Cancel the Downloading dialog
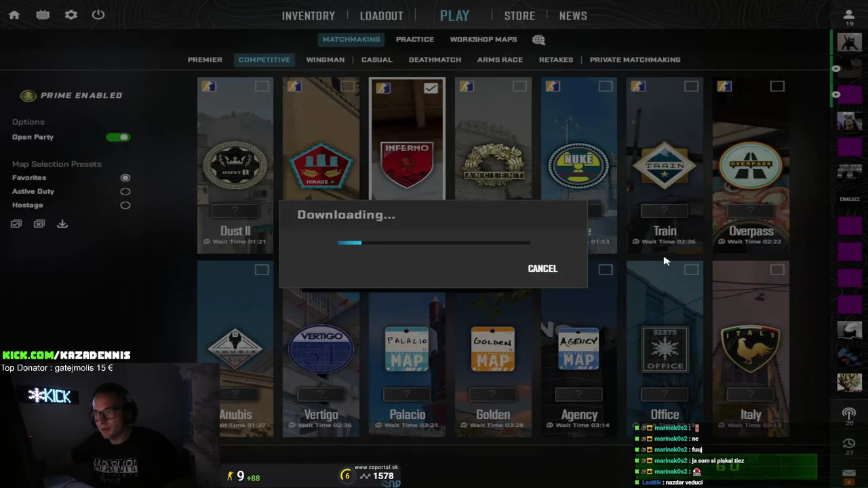The width and height of the screenshot is (868, 488). [x=542, y=268]
